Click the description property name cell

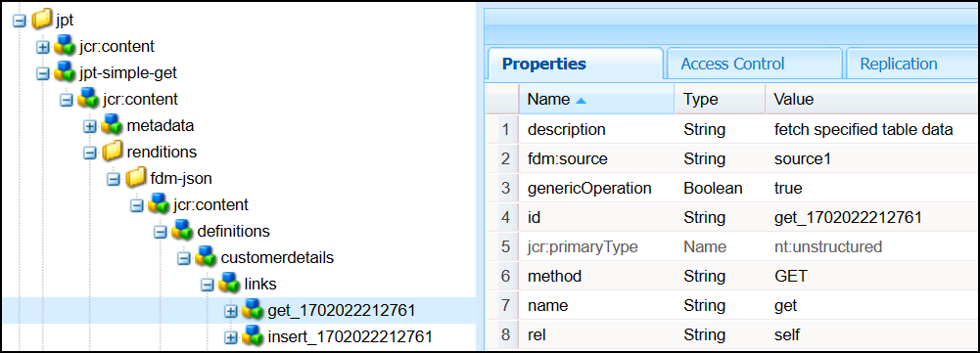(x=596, y=129)
